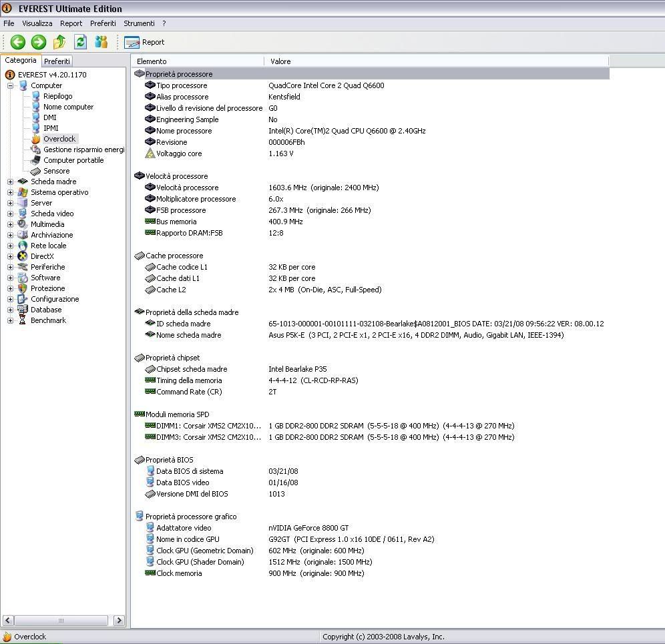Viewport: 665px width, 644px height.
Task: Expand the Scheda madre tree node
Action: (x=10, y=182)
